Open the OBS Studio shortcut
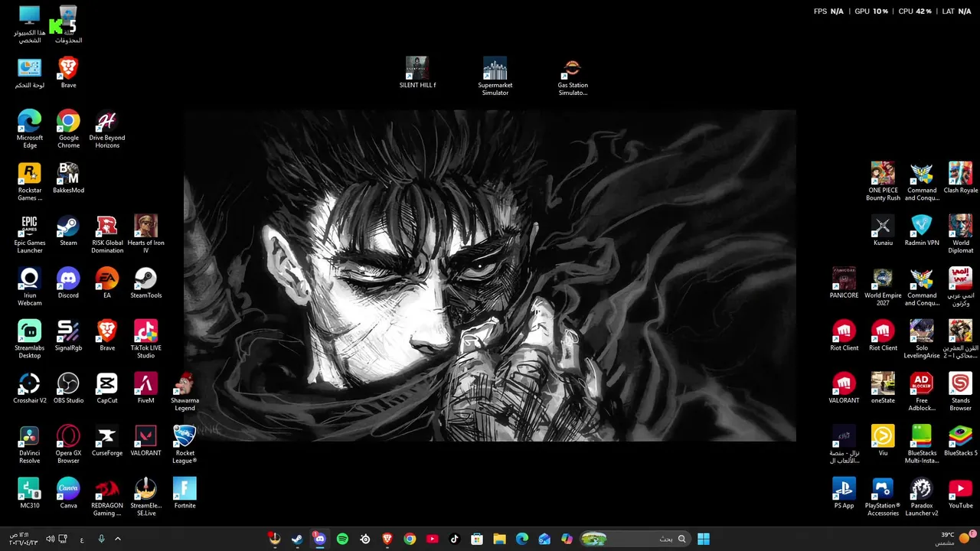Viewport: 980px width, 551px height. (x=68, y=388)
